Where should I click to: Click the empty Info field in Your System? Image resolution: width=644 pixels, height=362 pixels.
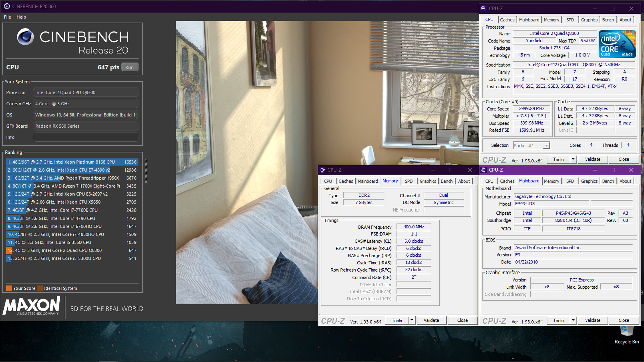click(x=86, y=137)
